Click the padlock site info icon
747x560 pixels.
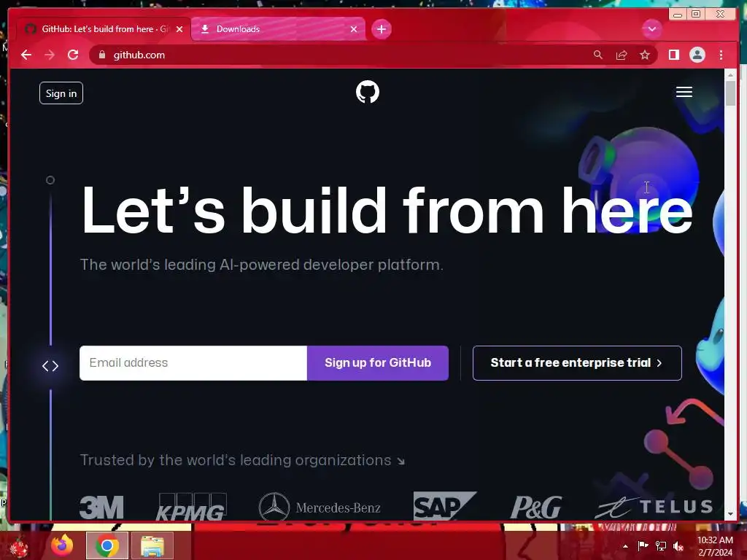102,55
